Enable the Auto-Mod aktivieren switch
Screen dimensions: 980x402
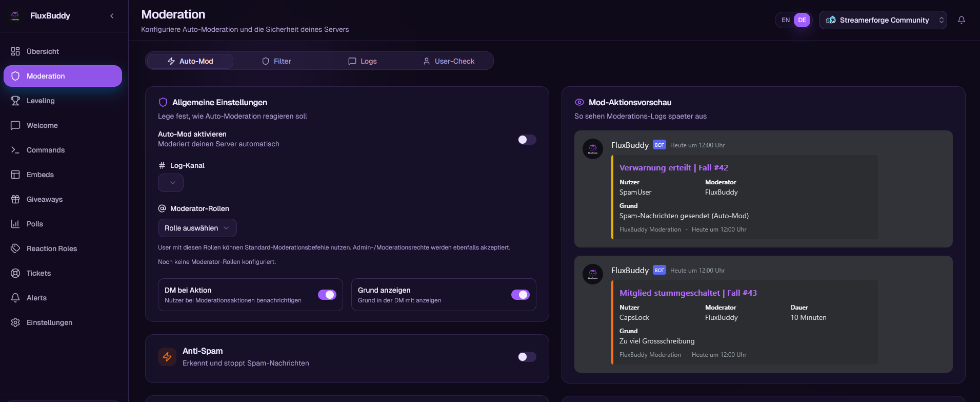tap(527, 140)
